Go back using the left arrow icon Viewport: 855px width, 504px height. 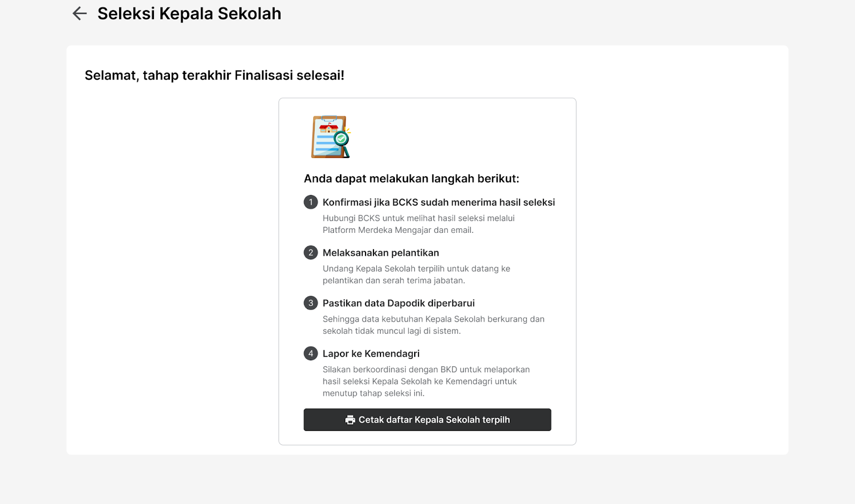tap(80, 13)
